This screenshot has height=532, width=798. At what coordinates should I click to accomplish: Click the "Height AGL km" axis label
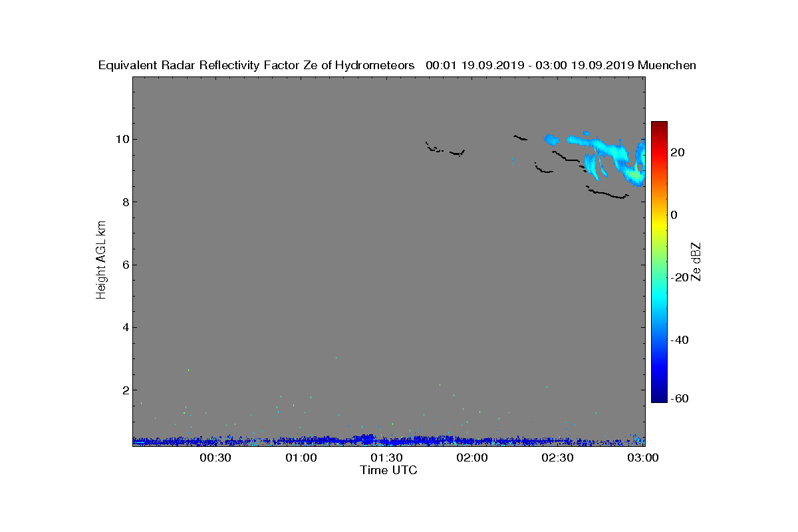click(x=101, y=261)
